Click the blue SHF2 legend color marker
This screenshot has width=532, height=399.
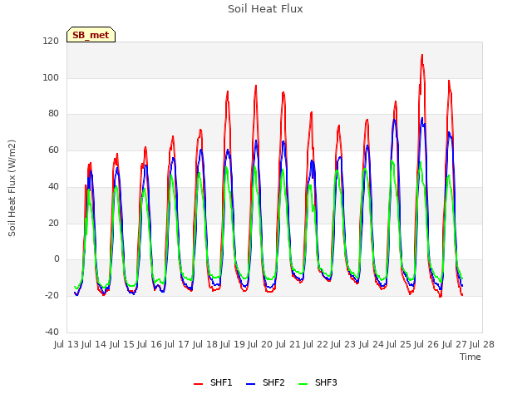click(250, 384)
